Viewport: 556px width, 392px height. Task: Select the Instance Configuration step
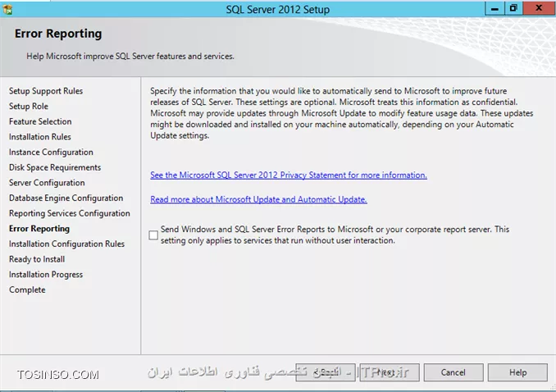51,153
